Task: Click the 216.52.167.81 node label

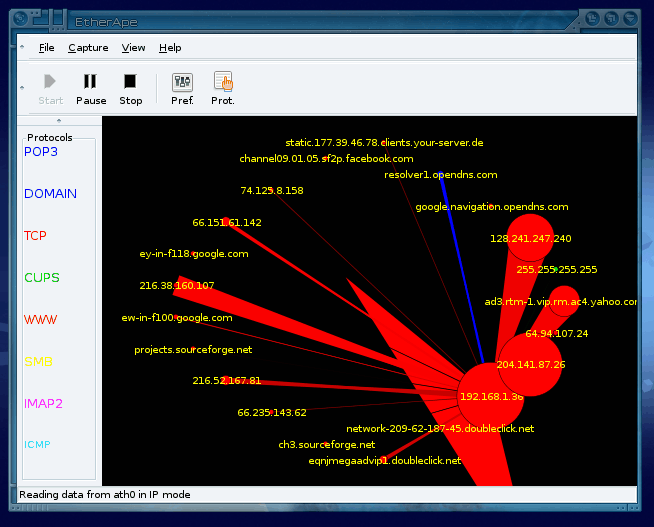Action: click(226, 381)
